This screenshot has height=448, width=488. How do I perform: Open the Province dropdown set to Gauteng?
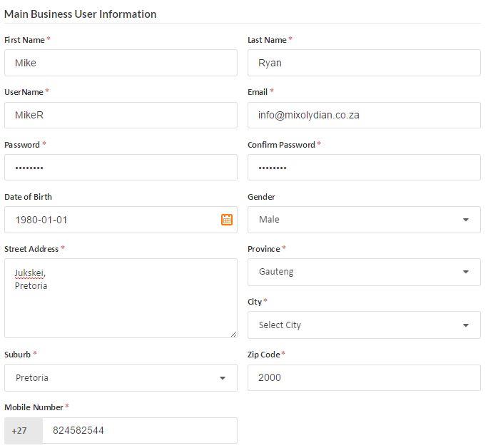pyautogui.click(x=364, y=272)
